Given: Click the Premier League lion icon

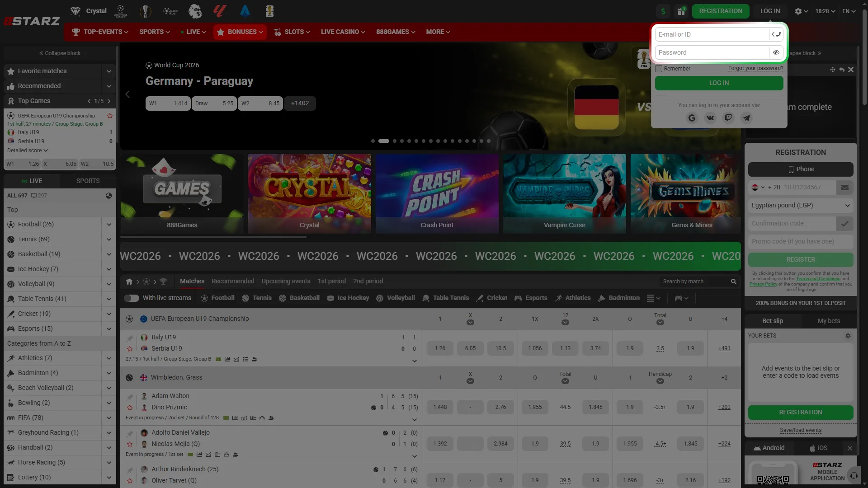Looking at the screenshot, I should [x=195, y=11].
